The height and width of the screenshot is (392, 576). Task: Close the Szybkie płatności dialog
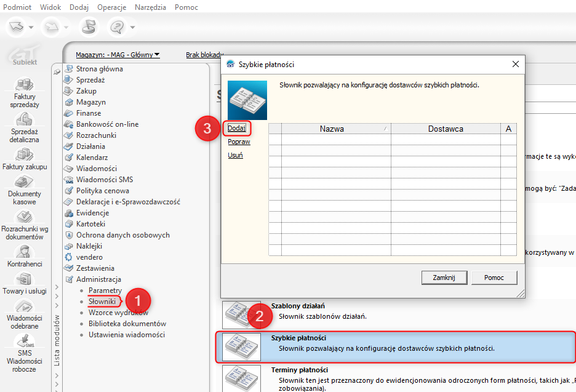coord(516,64)
